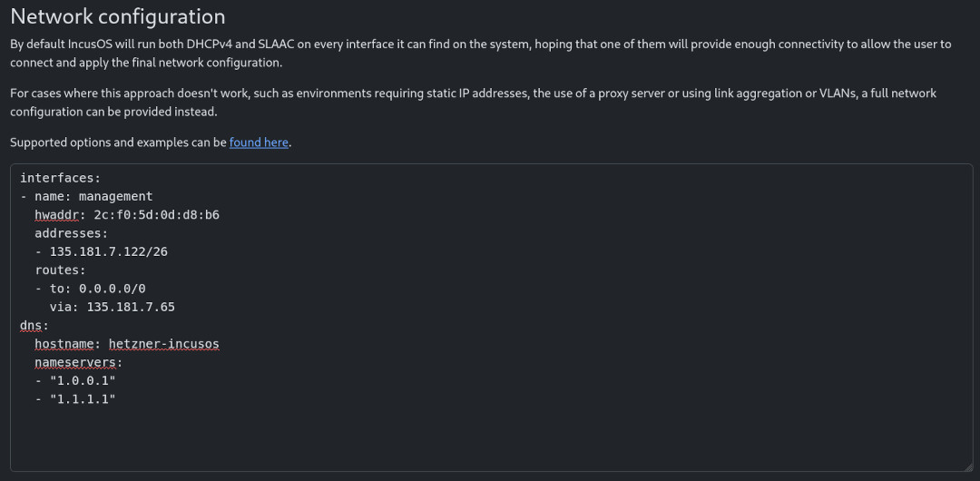Place cursor on the "nameservers:" line
This screenshot has width=980, height=481.
[x=78, y=362]
